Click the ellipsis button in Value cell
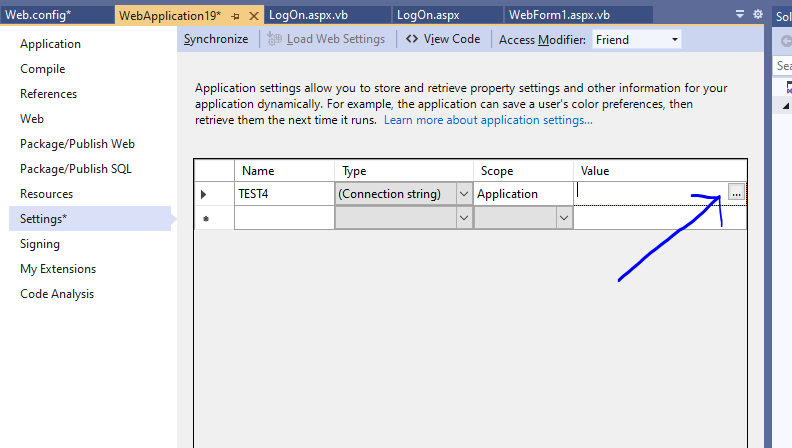792x448 pixels. pyautogui.click(x=736, y=192)
